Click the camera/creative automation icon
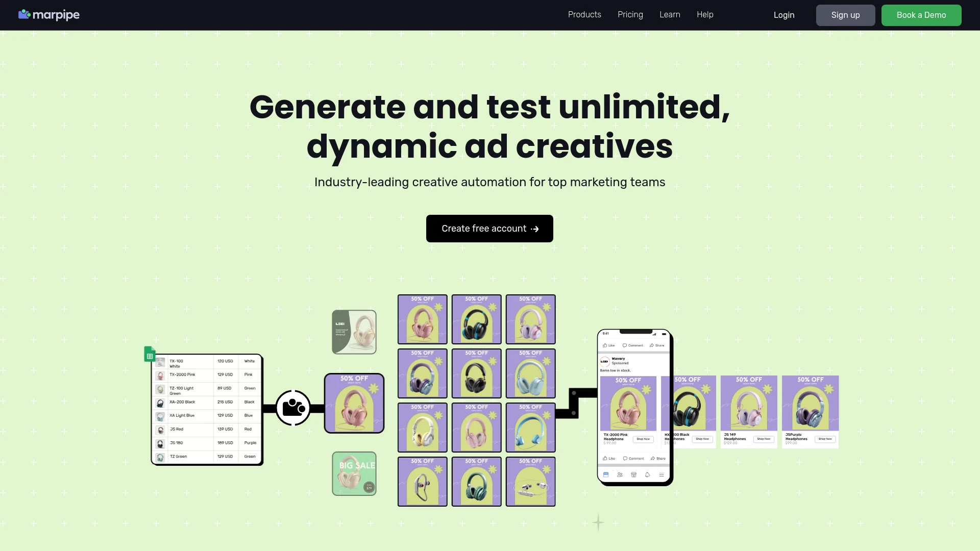Screen dimensions: 980x551 (293, 408)
